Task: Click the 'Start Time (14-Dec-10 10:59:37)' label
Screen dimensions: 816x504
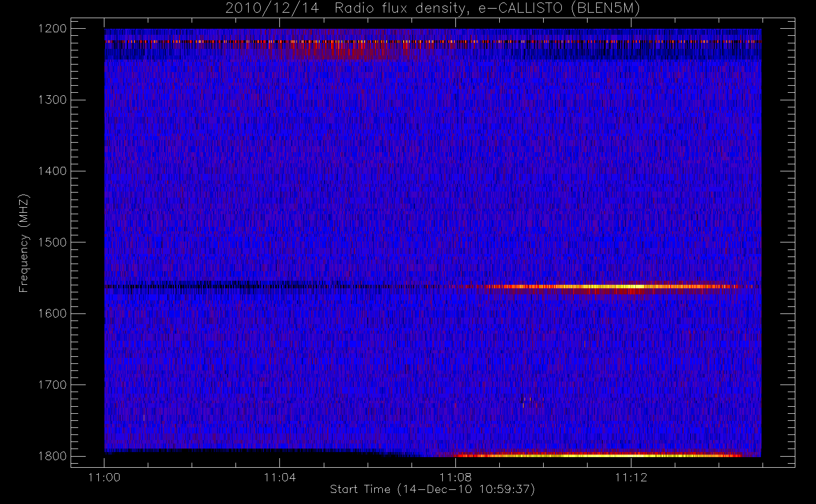Action: click(x=432, y=489)
